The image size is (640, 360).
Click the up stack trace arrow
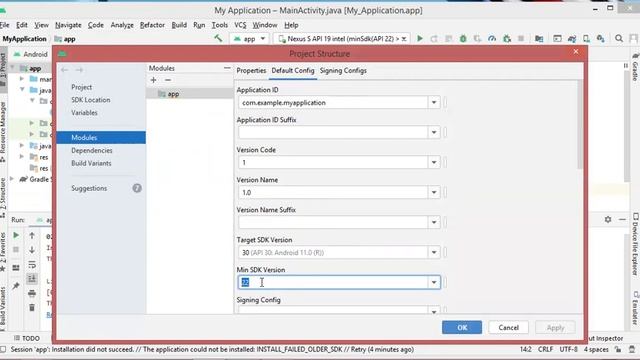[x=32, y=236]
